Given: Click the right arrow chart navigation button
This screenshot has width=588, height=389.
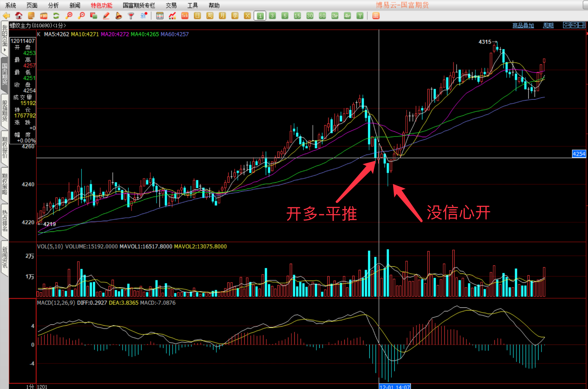Looking at the screenshot, I should tap(574, 25).
